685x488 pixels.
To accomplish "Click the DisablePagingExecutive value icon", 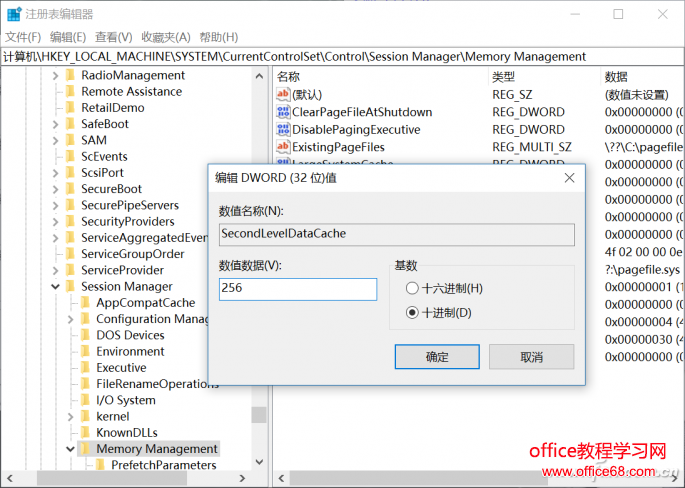I will [x=283, y=130].
